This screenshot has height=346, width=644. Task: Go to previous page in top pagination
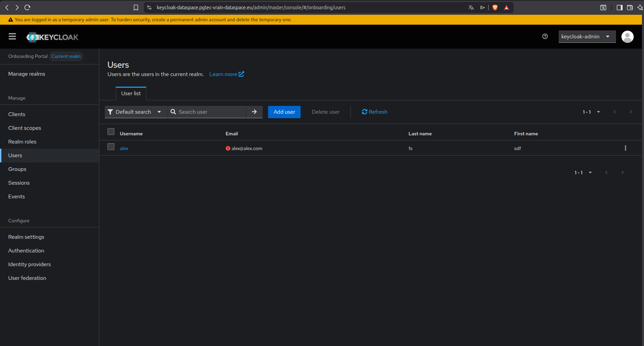tap(615, 112)
